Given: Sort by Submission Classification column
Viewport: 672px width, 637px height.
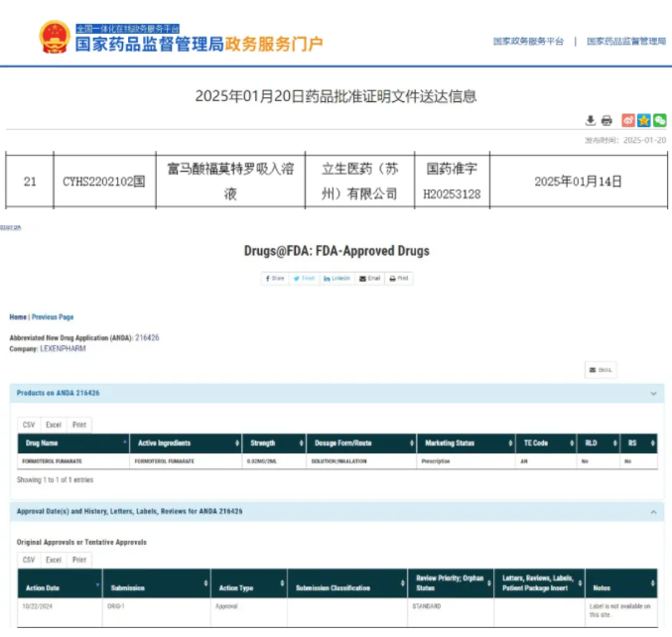Looking at the screenshot, I should coord(347,583).
